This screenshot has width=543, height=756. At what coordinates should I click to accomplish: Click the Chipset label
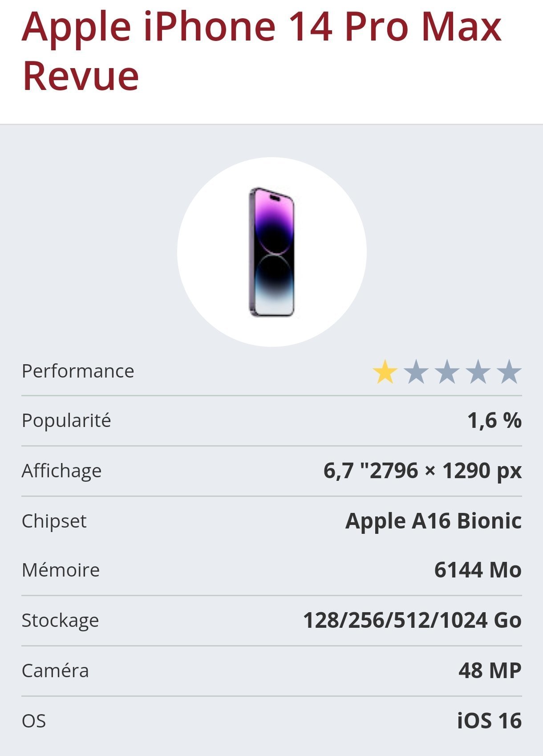coord(54,521)
